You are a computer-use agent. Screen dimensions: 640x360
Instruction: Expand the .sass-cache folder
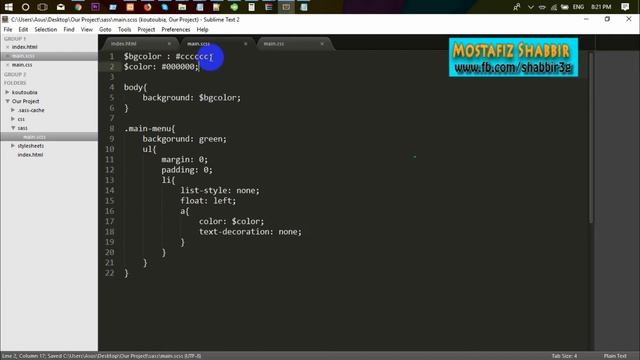[13, 110]
